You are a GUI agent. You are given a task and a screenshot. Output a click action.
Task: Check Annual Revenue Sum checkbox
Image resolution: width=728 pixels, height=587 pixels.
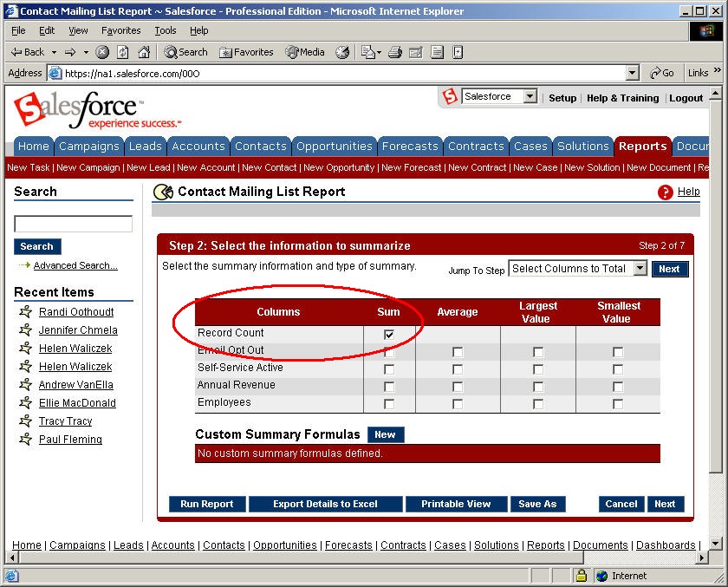(x=389, y=387)
